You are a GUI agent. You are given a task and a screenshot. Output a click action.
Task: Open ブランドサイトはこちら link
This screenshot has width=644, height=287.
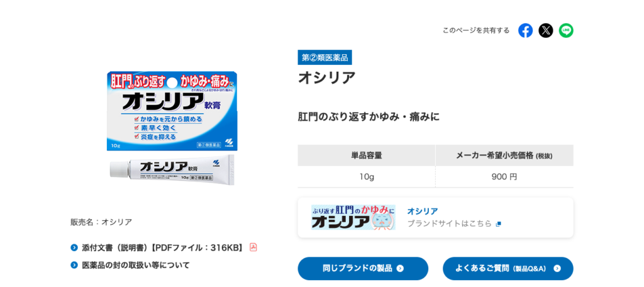coord(449,223)
